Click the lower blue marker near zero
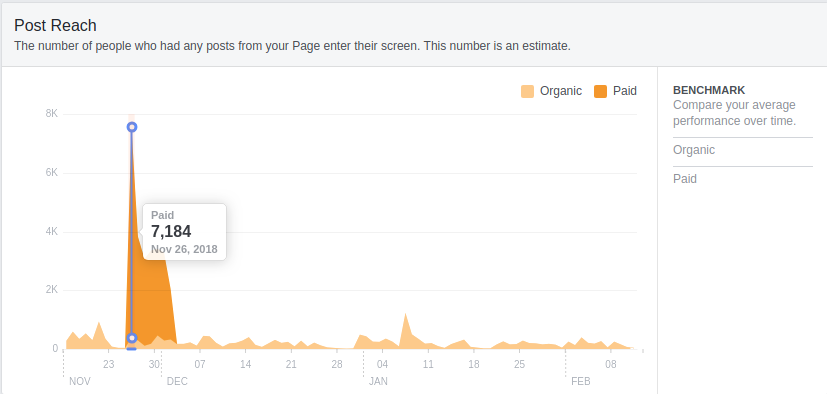The image size is (827, 394). point(132,338)
